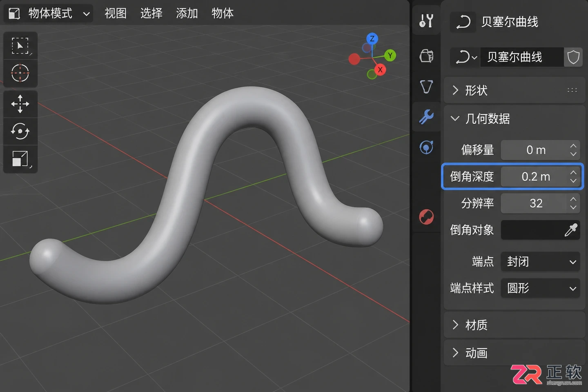Click the 贝塞尔曲线 data name field
Image resolution: width=588 pixels, height=392 pixels.
[522, 57]
